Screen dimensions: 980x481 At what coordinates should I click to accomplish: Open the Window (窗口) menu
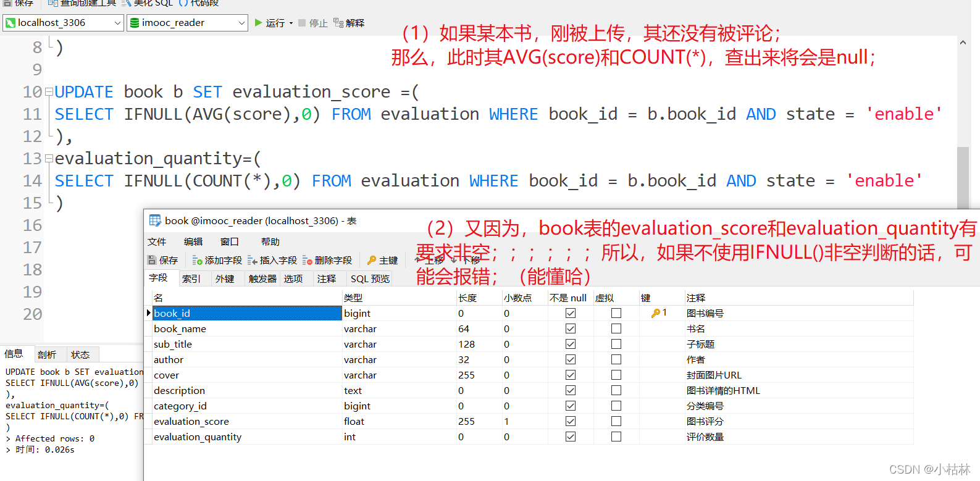(x=230, y=241)
